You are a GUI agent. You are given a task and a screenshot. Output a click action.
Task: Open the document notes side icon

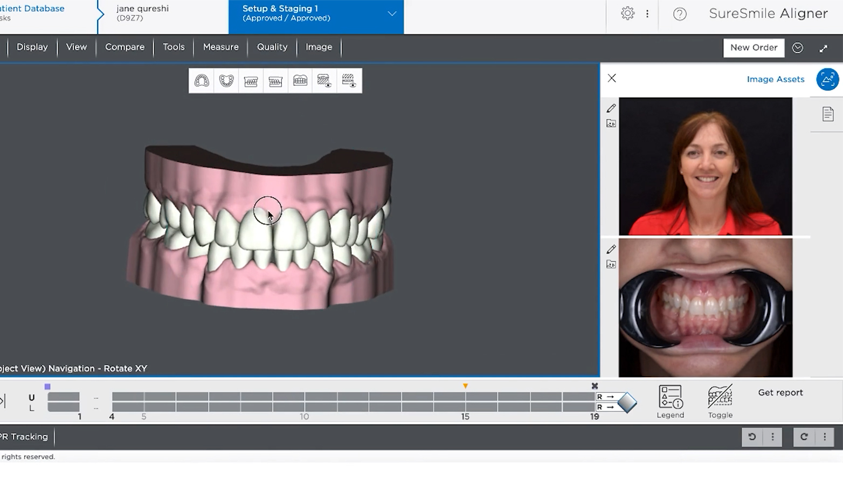(x=828, y=114)
